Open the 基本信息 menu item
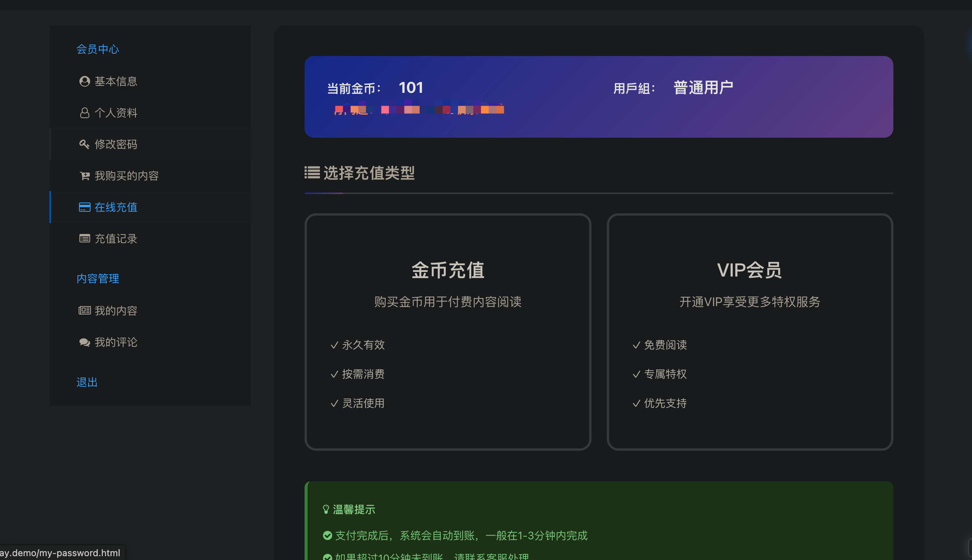This screenshot has width=972, height=560. pos(116,81)
